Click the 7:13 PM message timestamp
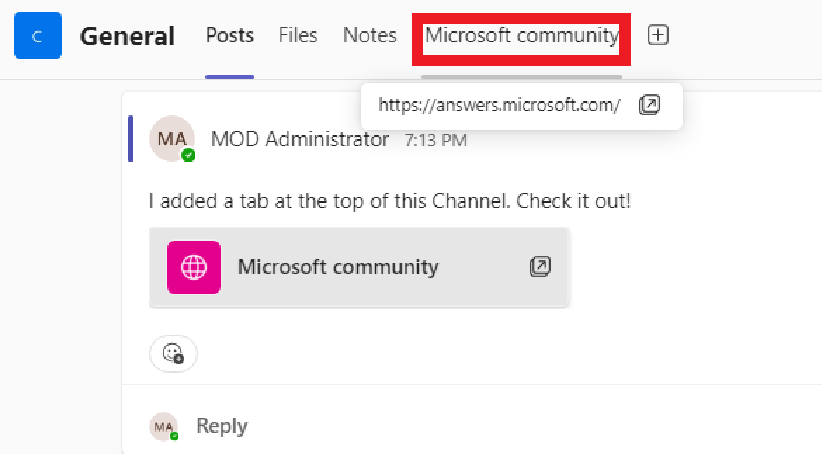822x454 pixels. point(436,140)
